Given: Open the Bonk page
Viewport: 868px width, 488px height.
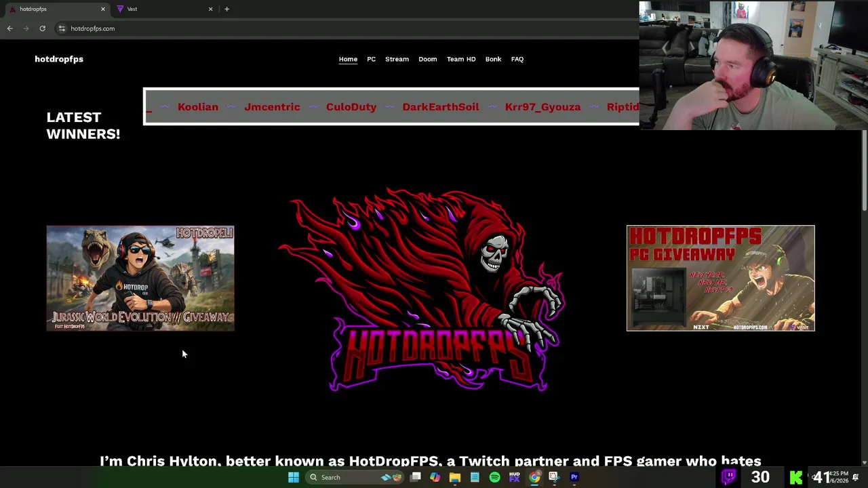Looking at the screenshot, I should (x=493, y=59).
